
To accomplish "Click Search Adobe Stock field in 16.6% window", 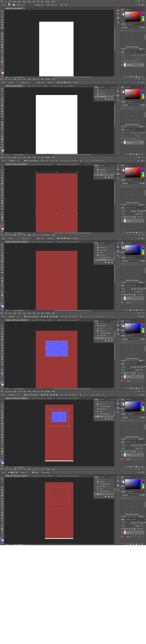I will (132, 30).
